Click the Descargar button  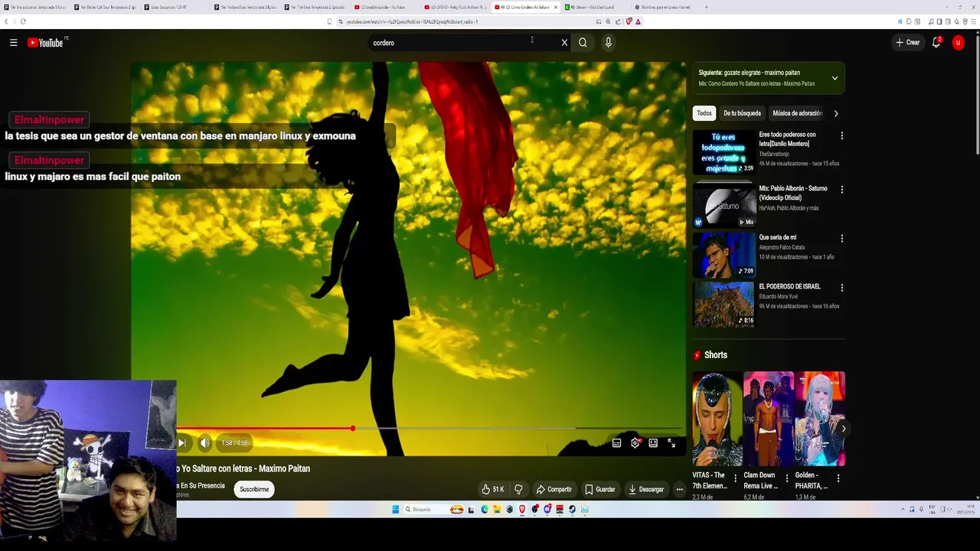point(645,489)
